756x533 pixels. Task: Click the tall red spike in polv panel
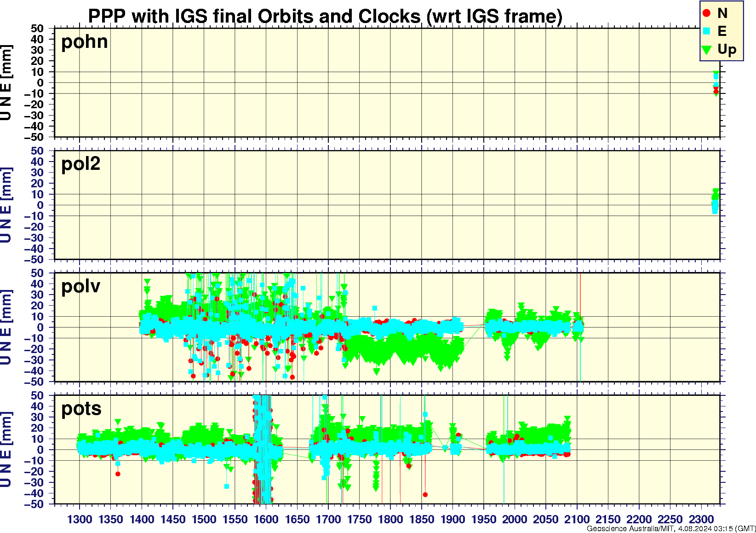tap(580, 299)
